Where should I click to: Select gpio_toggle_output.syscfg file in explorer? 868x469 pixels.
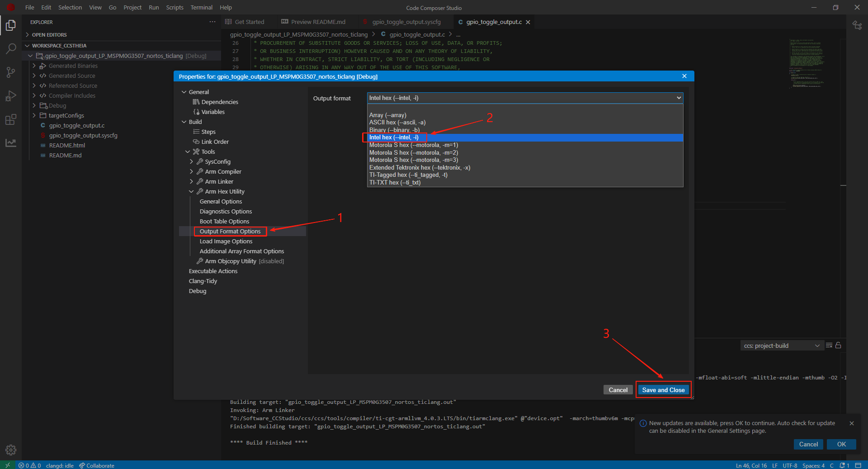coord(83,135)
